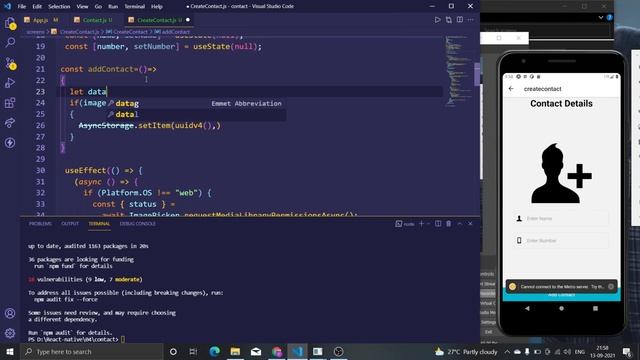Open the Live Share icon in activity bar
640x360 pixels.
click(10, 122)
